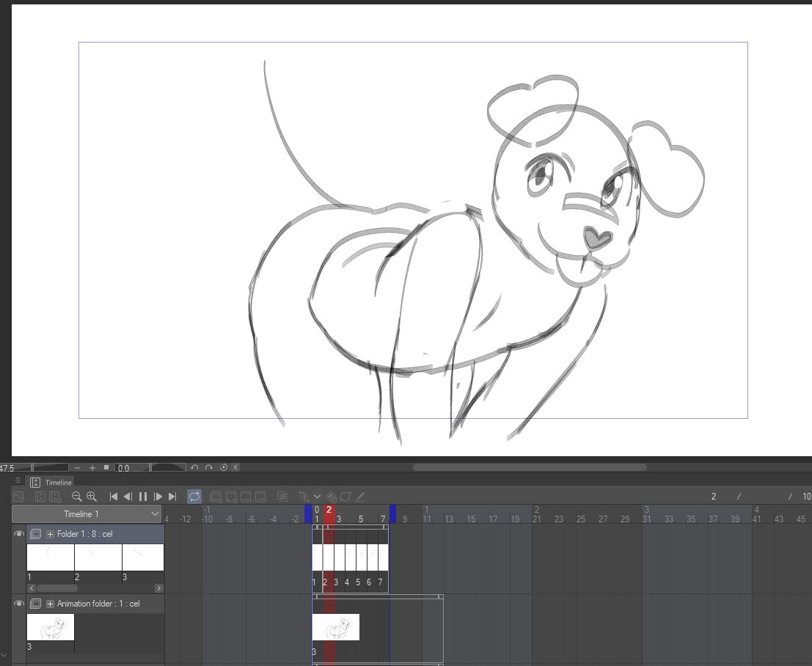Open the keyframe interpolation dropdown arrow
Viewport: 812px width, 666px height.
(x=318, y=496)
